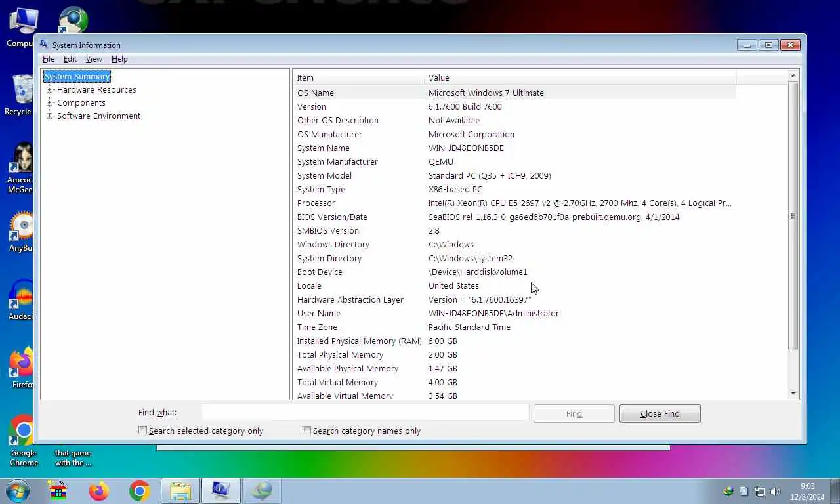Expand the Hardware Resources tree node
Screen dimensions: 840x504
click(x=49, y=89)
